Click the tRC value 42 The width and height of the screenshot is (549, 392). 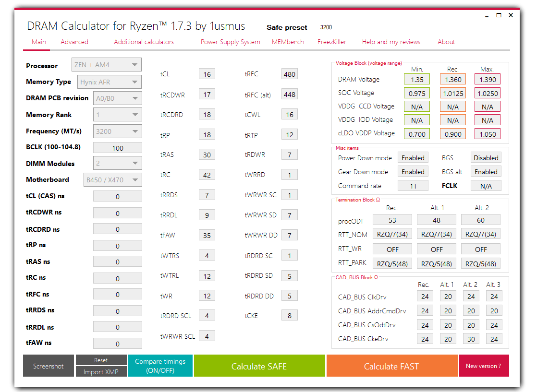207,175
